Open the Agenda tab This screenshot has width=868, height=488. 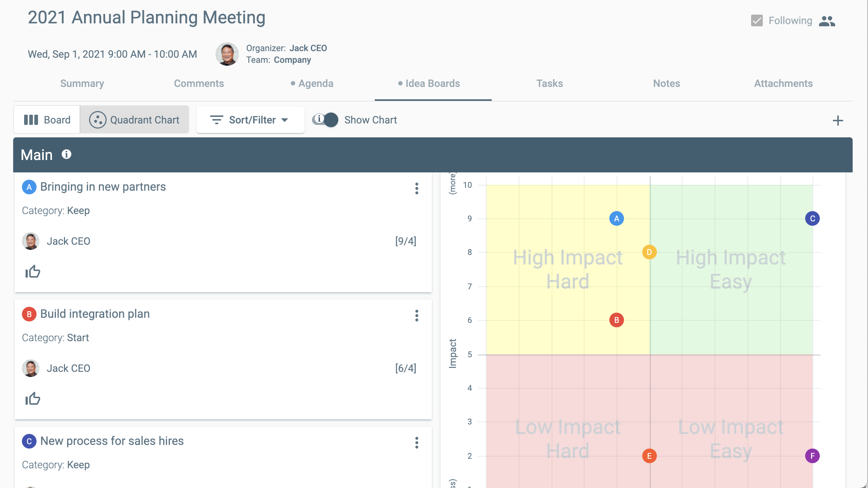tap(316, 83)
